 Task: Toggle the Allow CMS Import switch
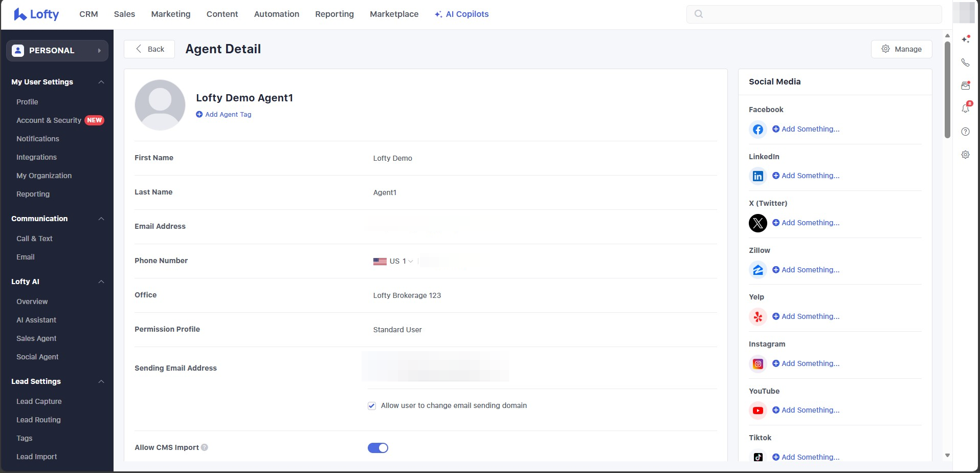click(x=378, y=448)
